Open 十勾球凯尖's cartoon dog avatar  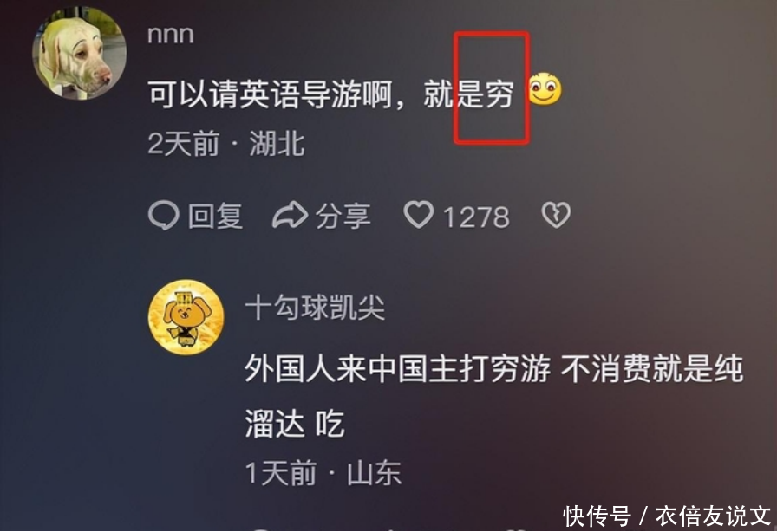coord(186,317)
